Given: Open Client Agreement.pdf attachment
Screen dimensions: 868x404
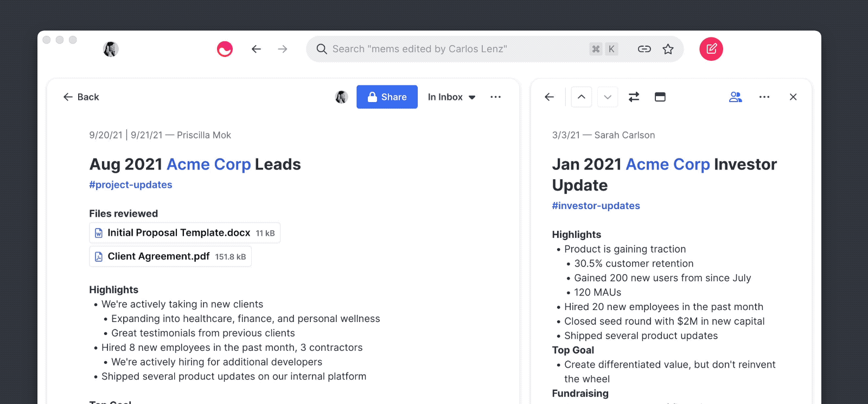Looking at the screenshot, I should (170, 256).
